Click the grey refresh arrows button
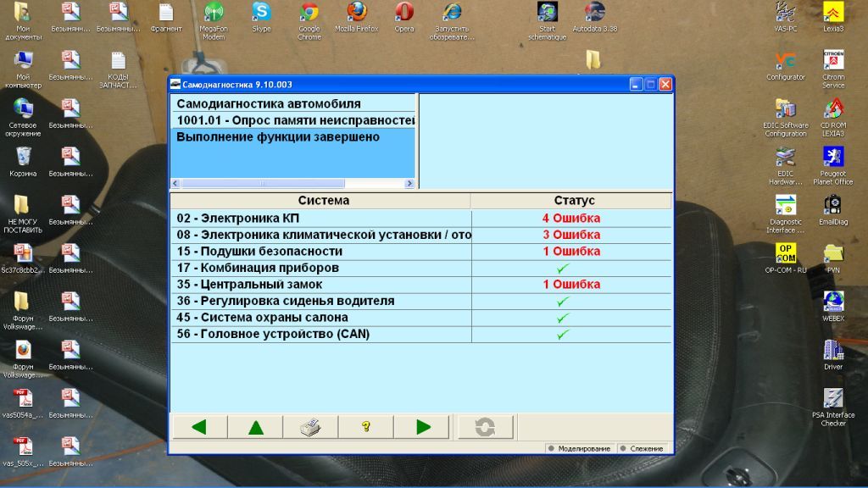Viewport: 868px width, 488px height. click(x=485, y=427)
